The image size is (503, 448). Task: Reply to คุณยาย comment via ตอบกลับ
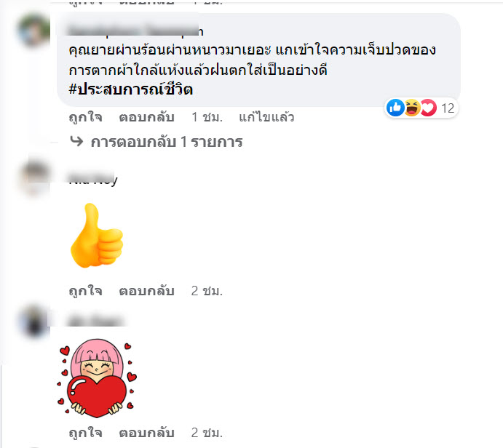pos(146,117)
